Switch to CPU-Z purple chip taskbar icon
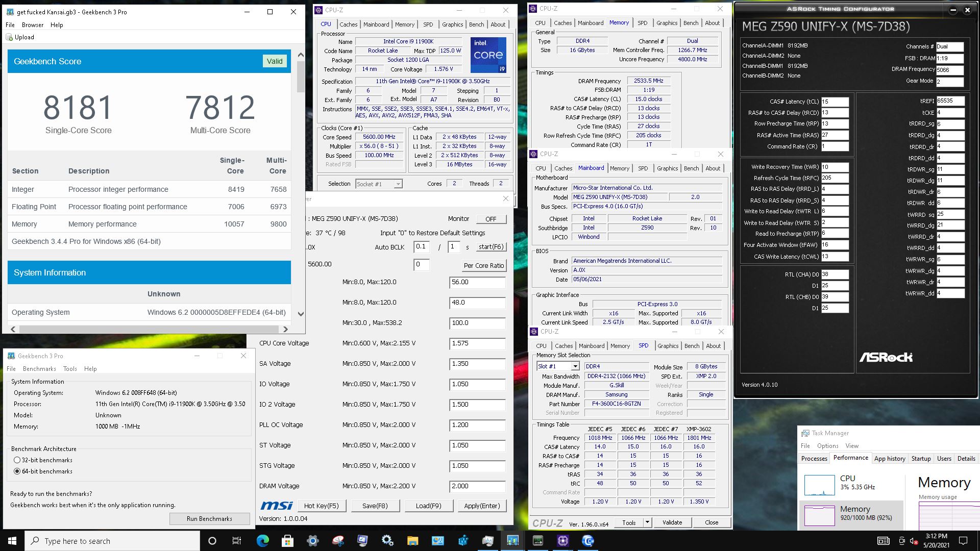 click(x=562, y=541)
